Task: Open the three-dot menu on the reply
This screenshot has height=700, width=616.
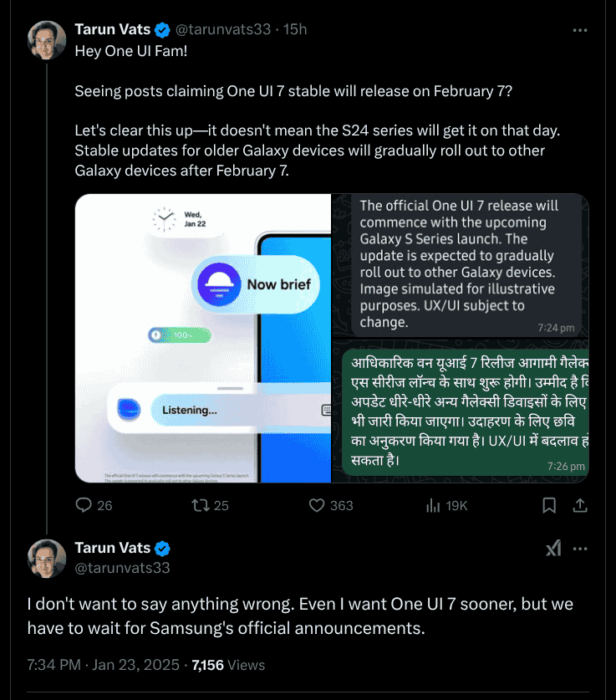Action: [581, 548]
